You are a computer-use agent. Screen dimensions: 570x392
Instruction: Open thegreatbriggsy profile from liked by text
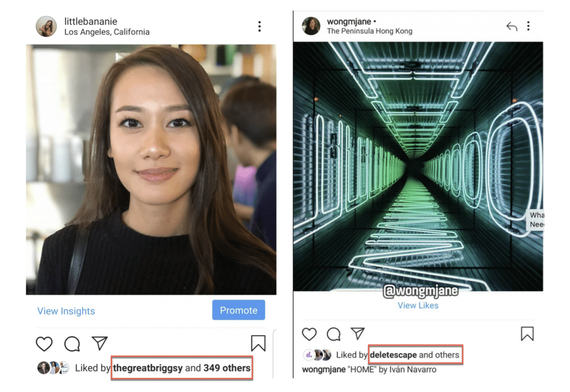[148, 368]
